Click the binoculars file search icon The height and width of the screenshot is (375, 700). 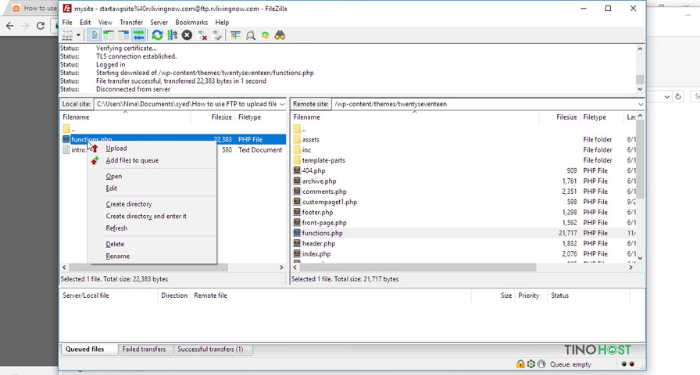(x=280, y=35)
